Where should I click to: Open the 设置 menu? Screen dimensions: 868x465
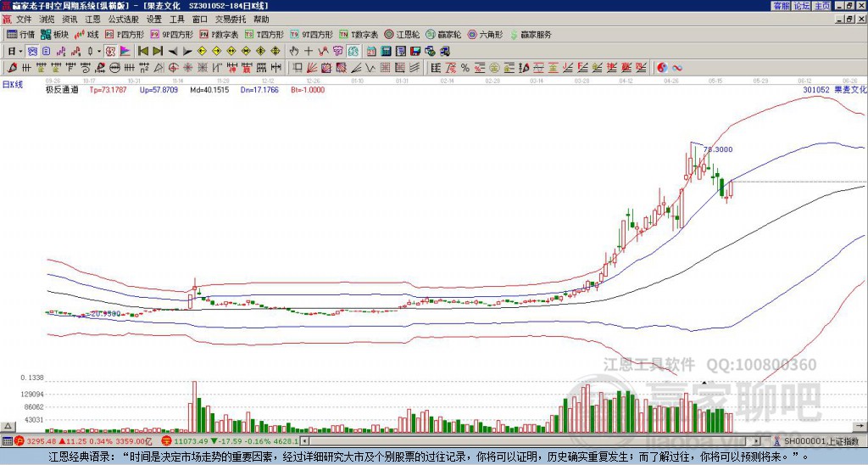pos(154,20)
